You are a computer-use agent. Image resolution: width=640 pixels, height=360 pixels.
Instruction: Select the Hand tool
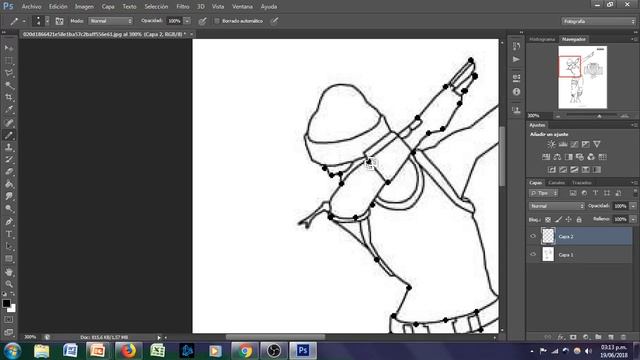9,272
